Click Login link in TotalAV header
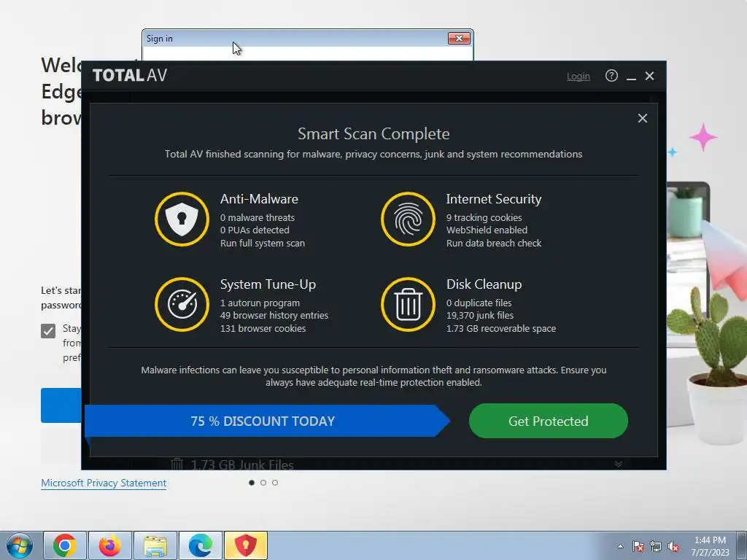 (x=578, y=76)
